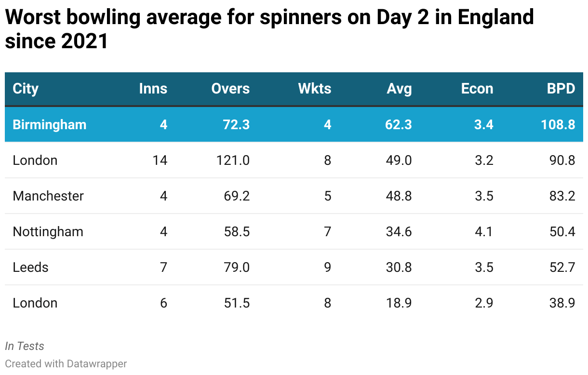The width and height of the screenshot is (588, 375).
Task: Click the 108.8 BPD value
Action: point(558,124)
